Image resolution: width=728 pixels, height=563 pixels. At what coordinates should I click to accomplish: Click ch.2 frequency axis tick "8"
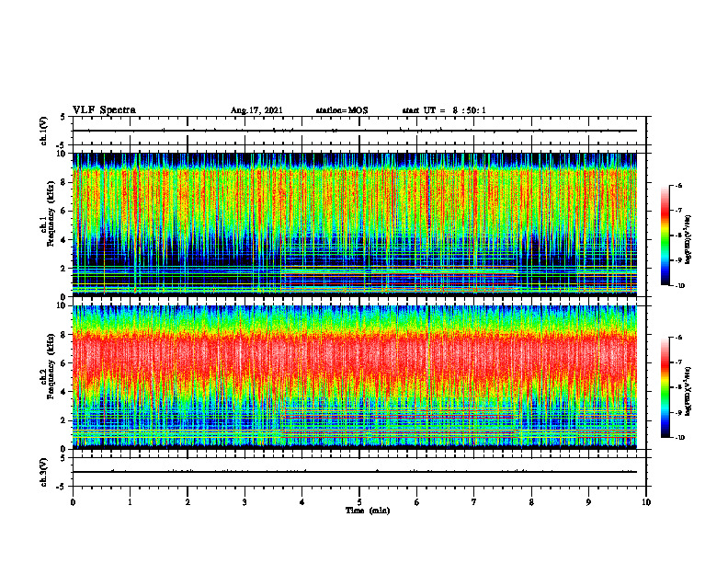(64, 335)
